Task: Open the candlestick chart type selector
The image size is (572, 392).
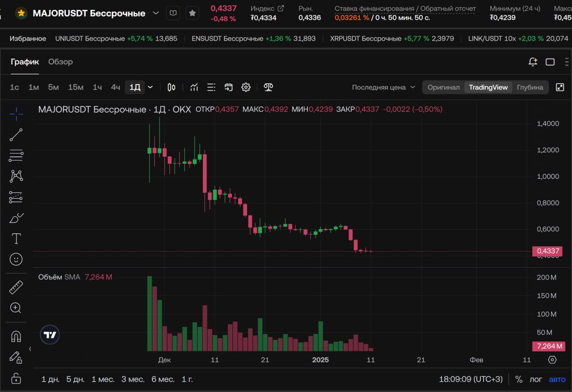Action: tap(171, 87)
